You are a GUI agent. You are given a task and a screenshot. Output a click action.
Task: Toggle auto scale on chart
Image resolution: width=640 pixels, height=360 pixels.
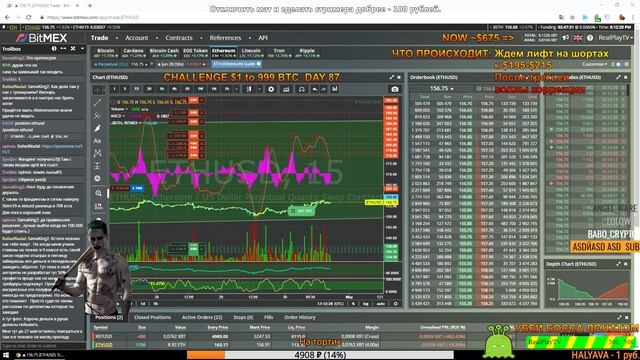pyautogui.click(x=380, y=304)
